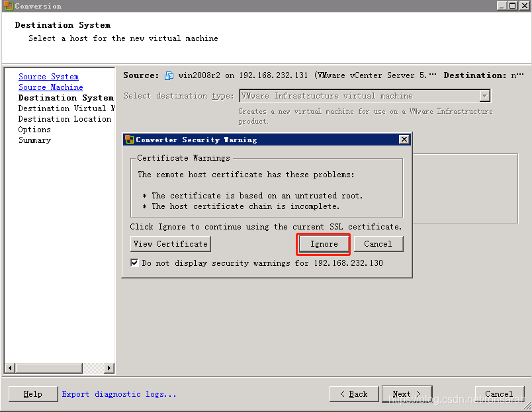Click Next to proceed in wizard

point(407,394)
